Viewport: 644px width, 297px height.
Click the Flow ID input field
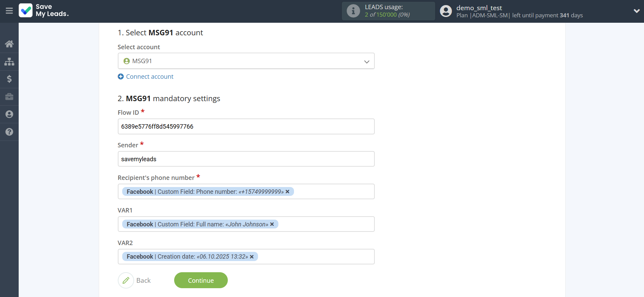click(x=246, y=126)
